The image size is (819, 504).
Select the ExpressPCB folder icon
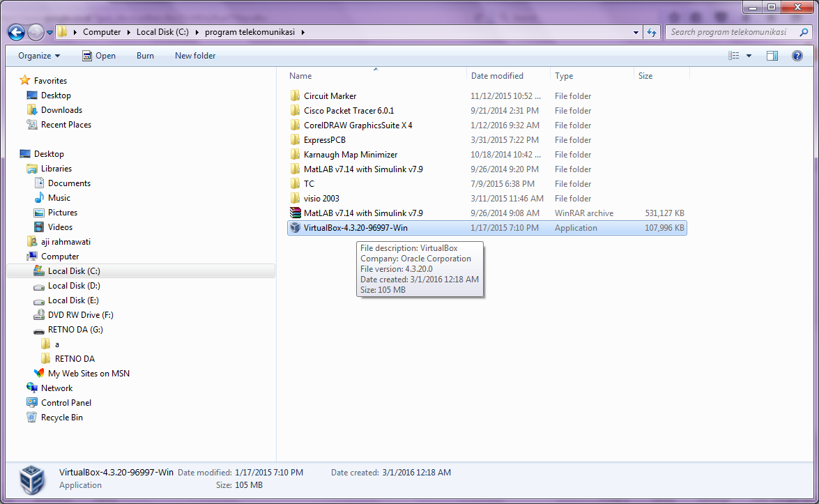(295, 139)
